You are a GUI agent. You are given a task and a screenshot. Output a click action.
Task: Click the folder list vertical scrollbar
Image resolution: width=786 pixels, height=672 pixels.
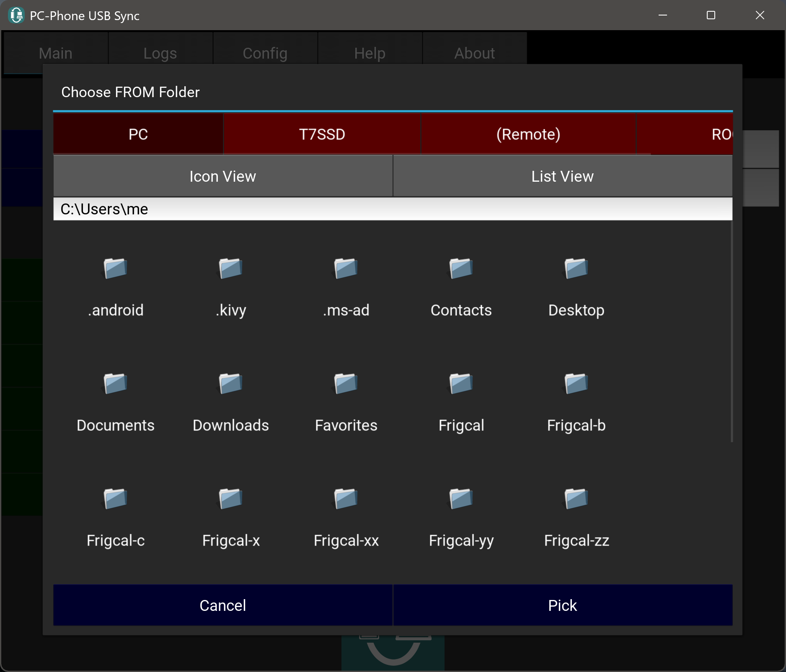pos(732,331)
